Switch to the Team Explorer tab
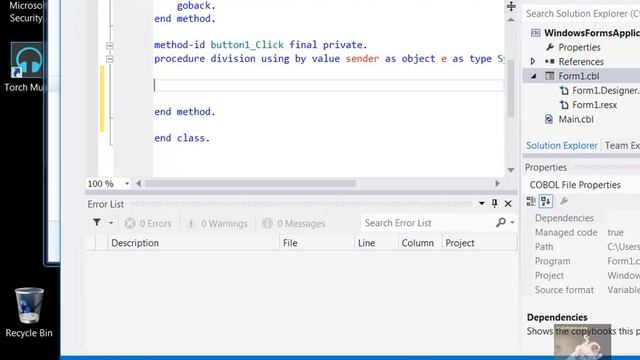The image size is (640, 360). (x=622, y=145)
